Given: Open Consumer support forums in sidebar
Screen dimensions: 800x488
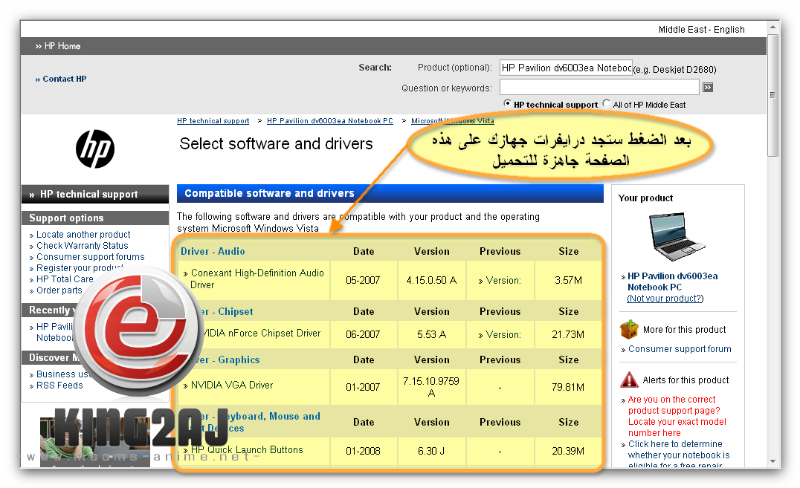Looking at the screenshot, I should [x=90, y=257].
